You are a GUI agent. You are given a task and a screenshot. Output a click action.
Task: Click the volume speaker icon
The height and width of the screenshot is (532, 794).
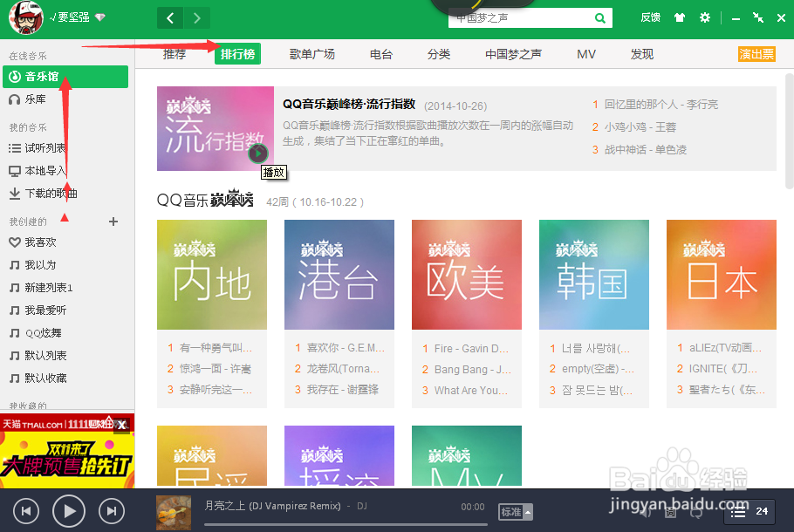[x=645, y=512]
